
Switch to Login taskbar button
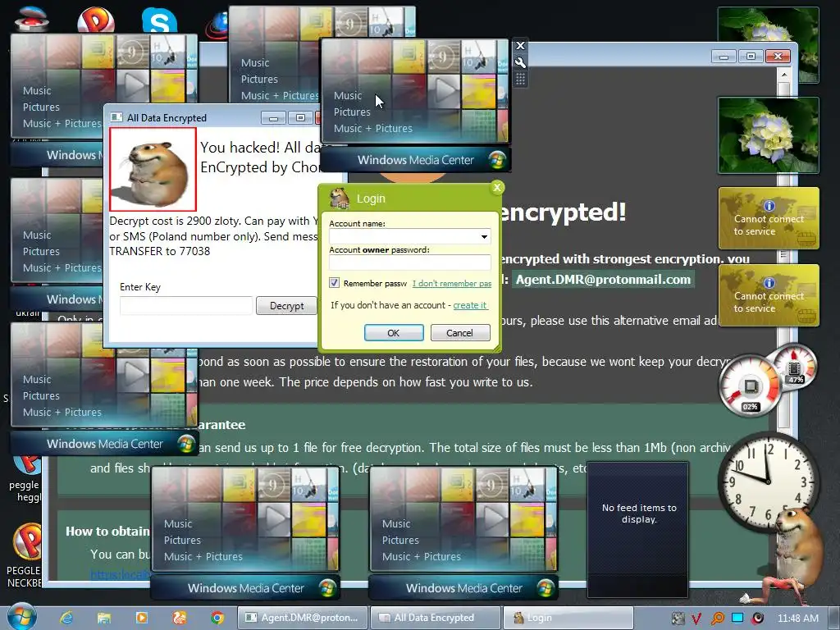(568, 618)
